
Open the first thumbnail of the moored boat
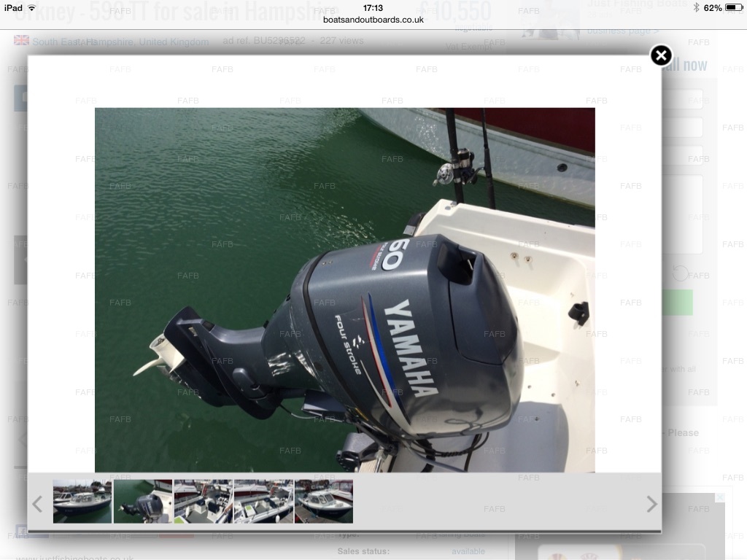pyautogui.click(x=82, y=502)
